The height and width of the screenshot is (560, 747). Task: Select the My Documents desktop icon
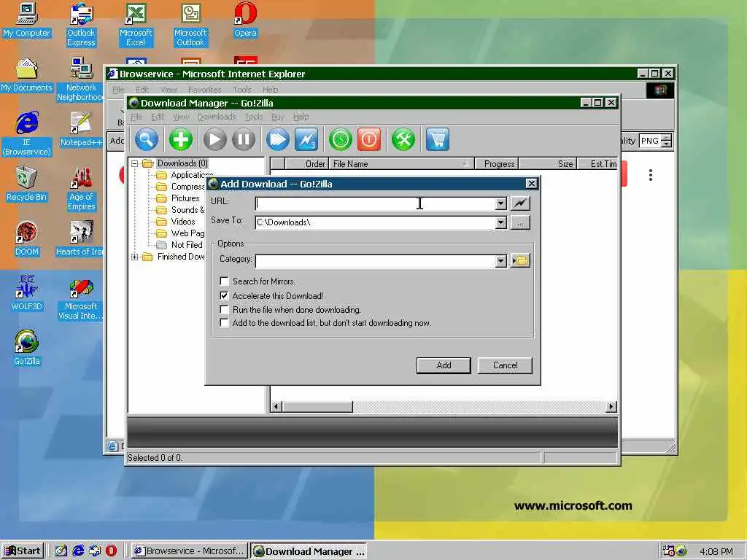26,75
